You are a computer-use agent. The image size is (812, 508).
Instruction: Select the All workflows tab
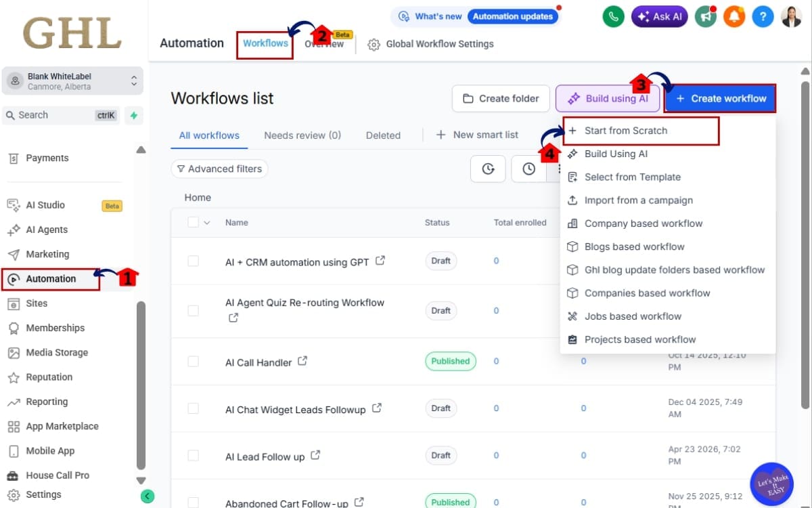point(209,135)
